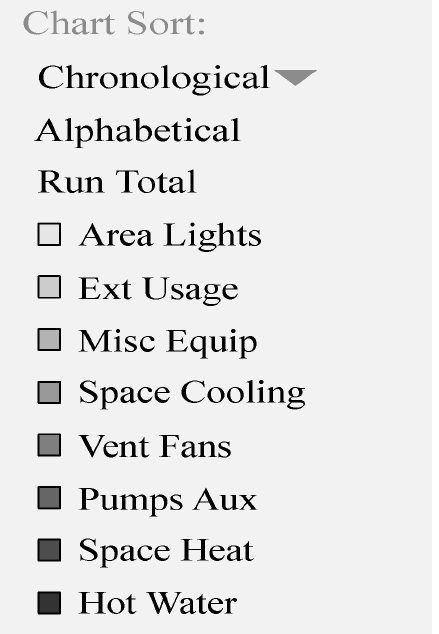Viewport: 439px width, 634px height.
Task: Select the Space Cooling label
Action: [x=192, y=393]
